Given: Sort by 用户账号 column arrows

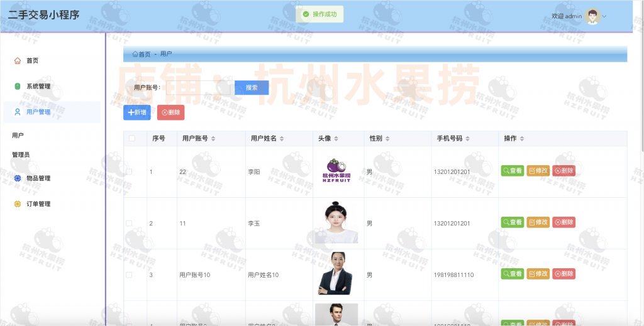Looking at the screenshot, I should point(213,139).
